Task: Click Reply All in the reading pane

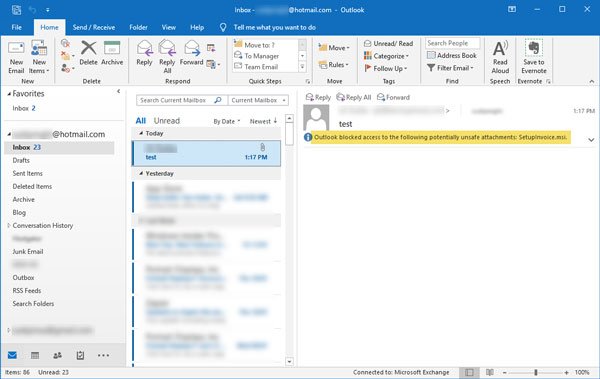Action: (x=354, y=97)
